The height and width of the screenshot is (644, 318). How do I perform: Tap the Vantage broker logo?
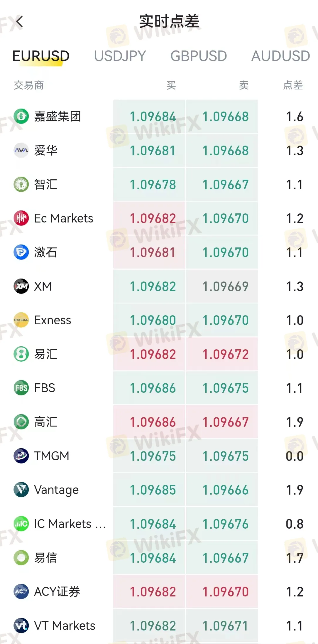(x=21, y=490)
